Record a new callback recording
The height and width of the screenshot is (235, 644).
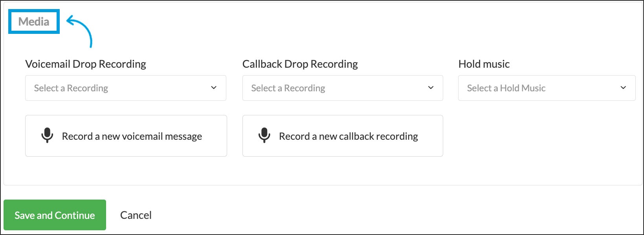tap(342, 136)
